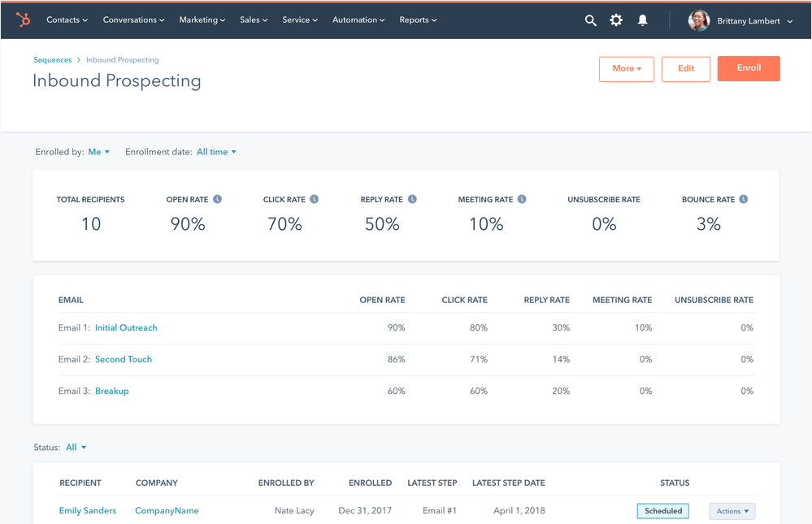The height and width of the screenshot is (524, 812).
Task: Open the Contacts menu
Action: click(x=67, y=20)
